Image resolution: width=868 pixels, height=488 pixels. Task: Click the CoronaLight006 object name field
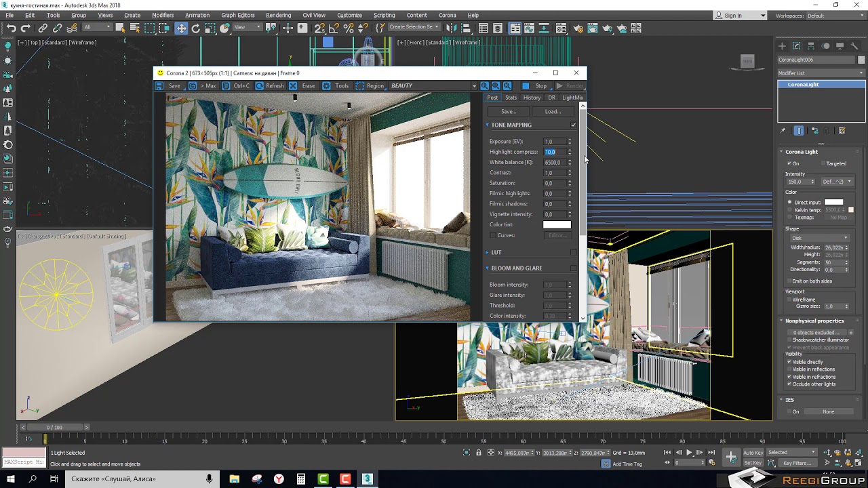click(x=816, y=60)
